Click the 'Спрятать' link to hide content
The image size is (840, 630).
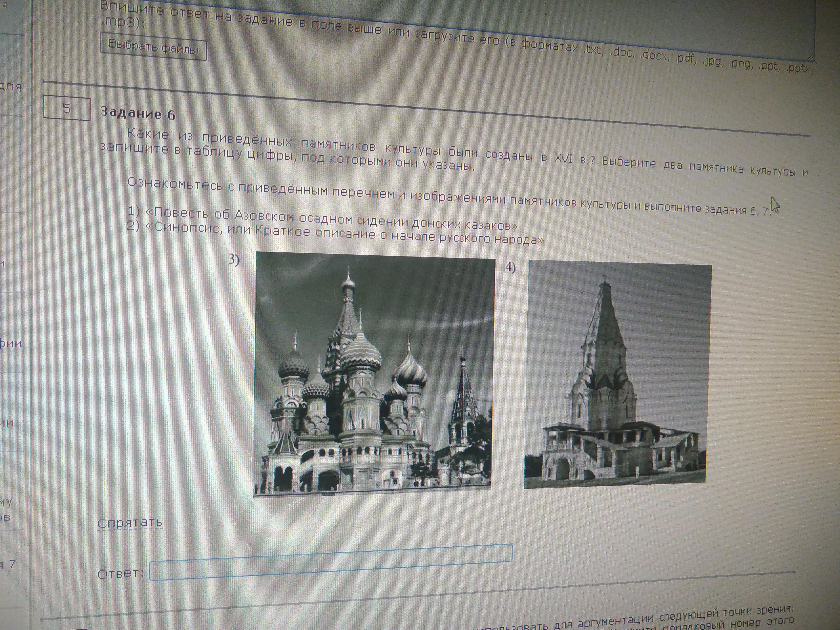pyautogui.click(x=130, y=523)
